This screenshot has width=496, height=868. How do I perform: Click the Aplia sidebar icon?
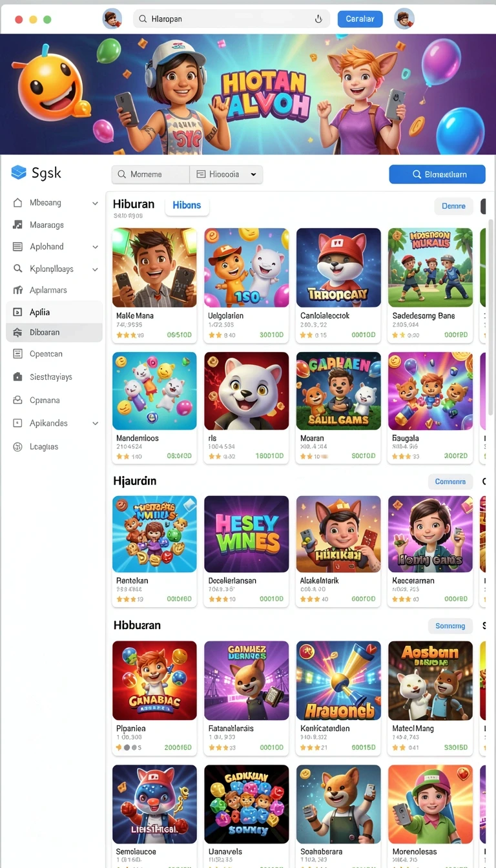point(18,312)
